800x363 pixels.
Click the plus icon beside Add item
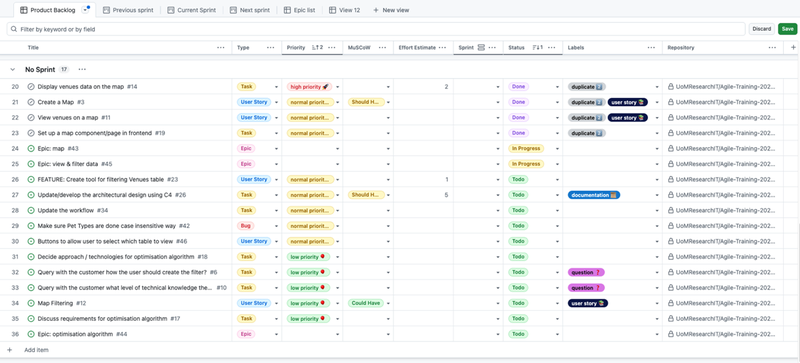(9, 350)
